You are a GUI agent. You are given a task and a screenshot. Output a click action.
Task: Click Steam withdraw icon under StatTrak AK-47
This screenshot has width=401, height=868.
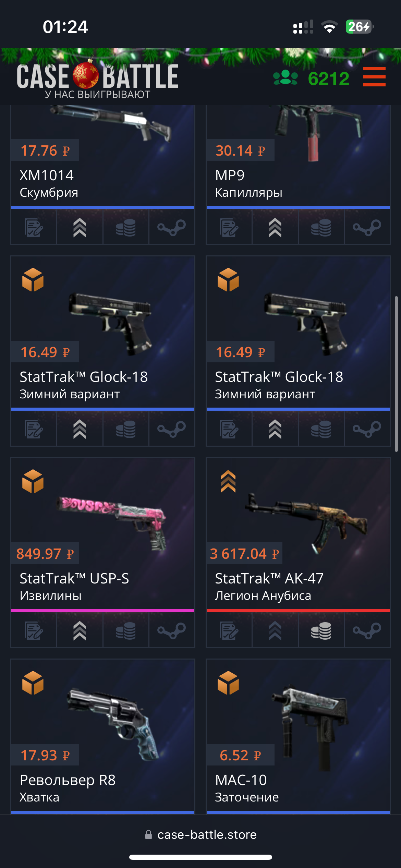pyautogui.click(x=367, y=631)
